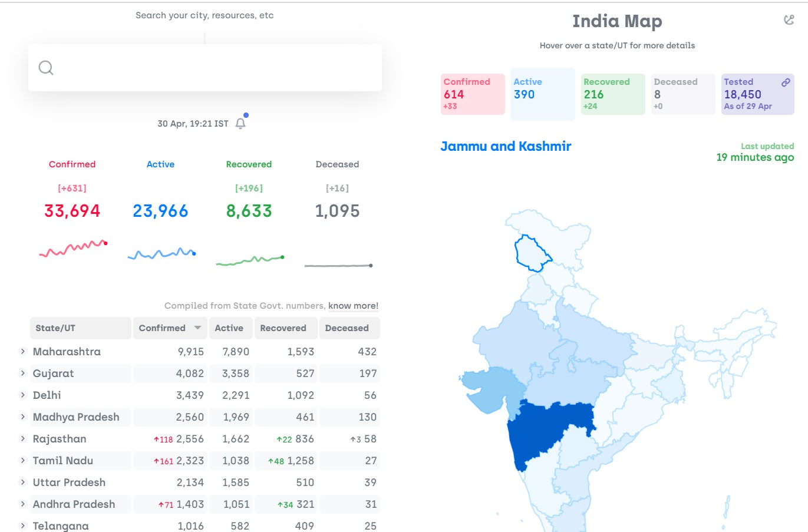Expand the Tamil Nadu row chevron
Screen dimensions: 808x532
(x=23, y=460)
